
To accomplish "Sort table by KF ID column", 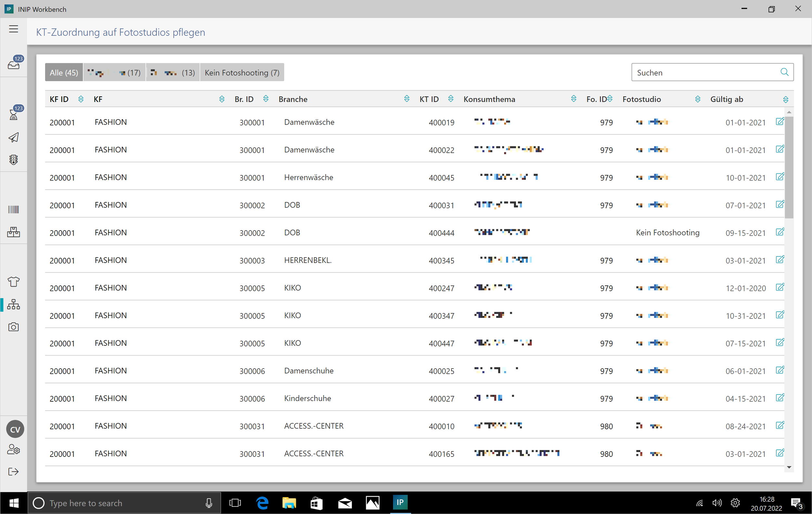I will pos(81,99).
